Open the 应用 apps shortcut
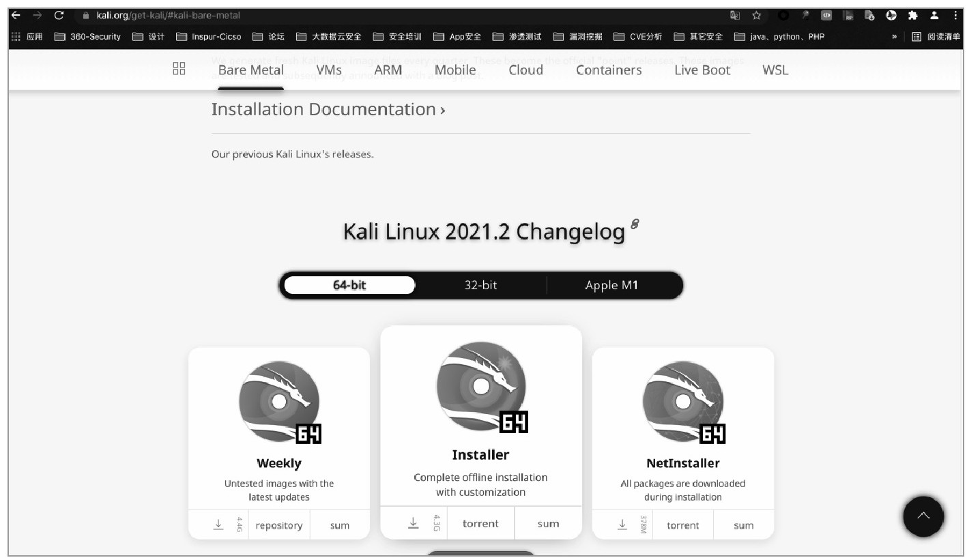967x560 pixels. tap(28, 37)
